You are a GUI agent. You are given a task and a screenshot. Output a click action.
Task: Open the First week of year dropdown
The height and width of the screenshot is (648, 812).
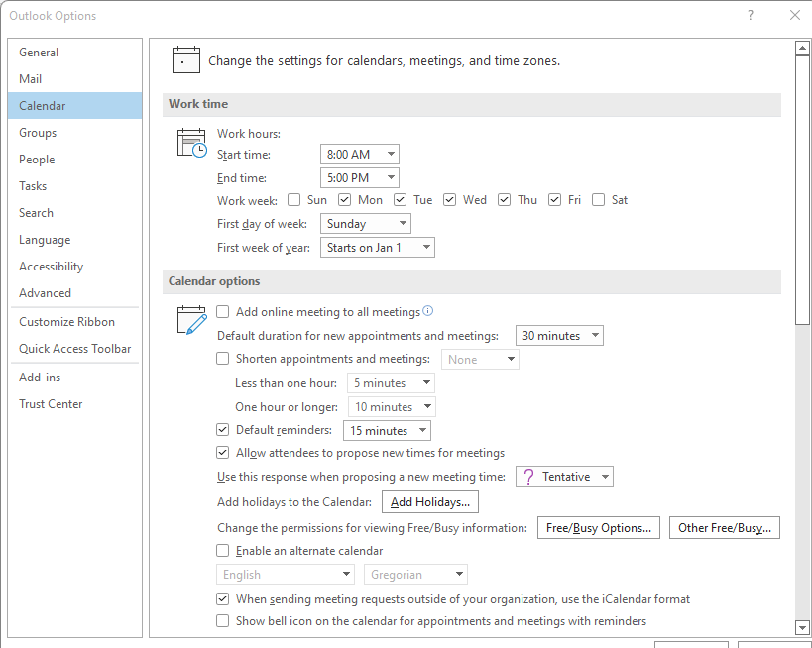(x=378, y=248)
